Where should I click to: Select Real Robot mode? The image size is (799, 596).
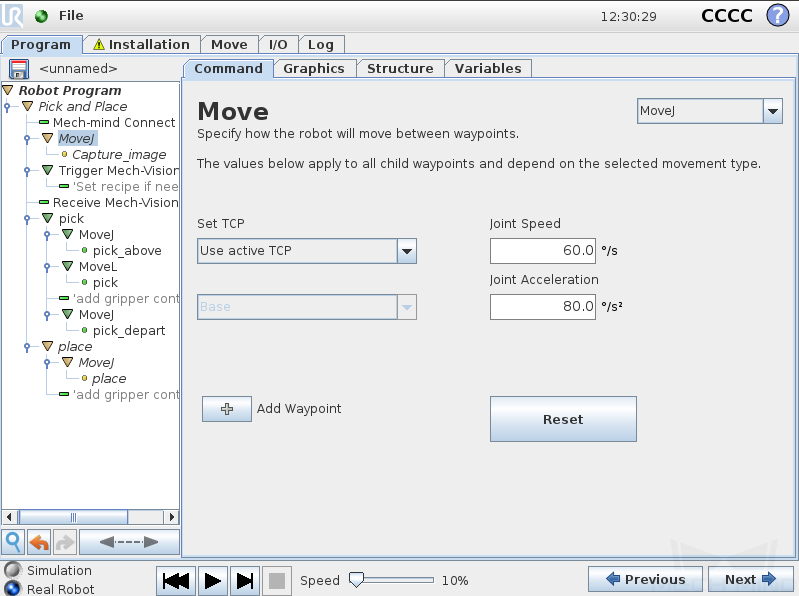(13, 588)
